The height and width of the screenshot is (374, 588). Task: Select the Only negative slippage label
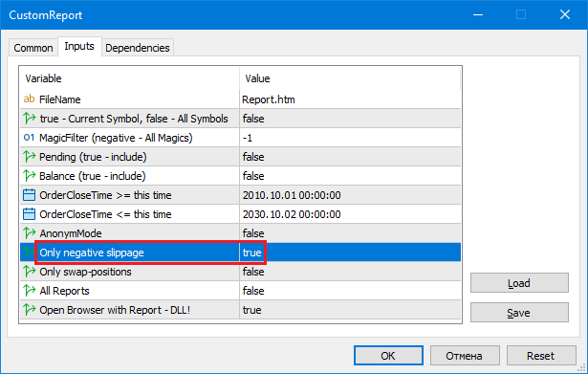point(92,253)
